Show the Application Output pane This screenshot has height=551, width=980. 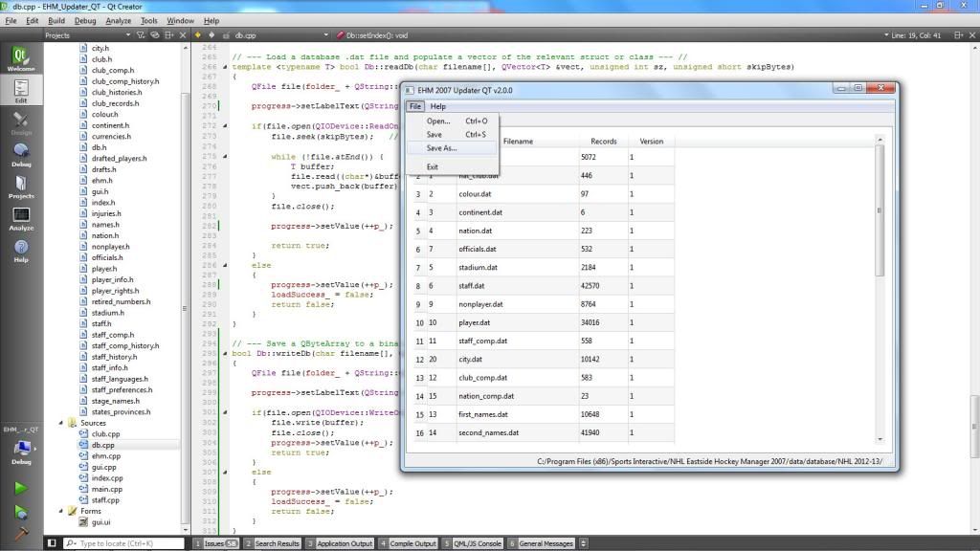point(340,543)
